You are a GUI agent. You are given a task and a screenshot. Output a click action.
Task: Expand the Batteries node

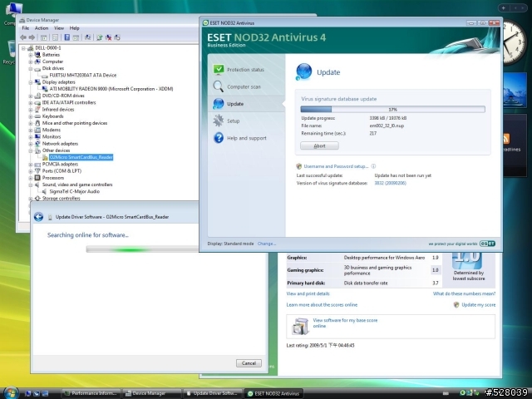point(31,55)
